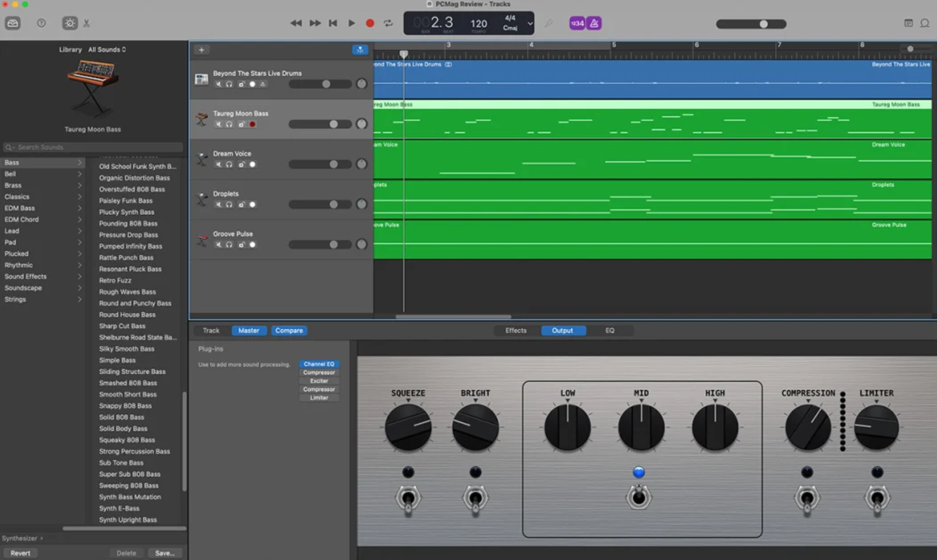
Task: Click the headphones solo icon on Dream Voice
Action: pyautogui.click(x=229, y=164)
